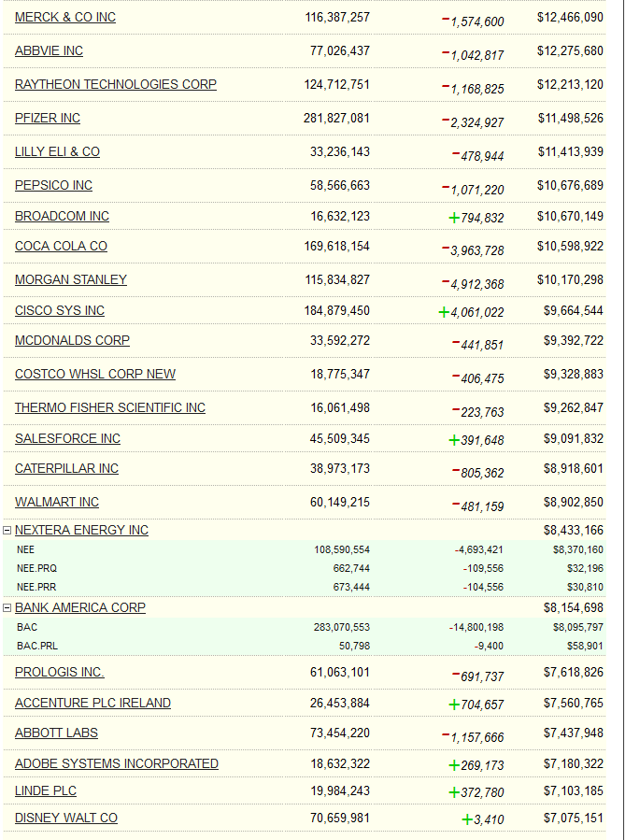
Task: Click Merck shares value 116,387,257
Action: (337, 17)
